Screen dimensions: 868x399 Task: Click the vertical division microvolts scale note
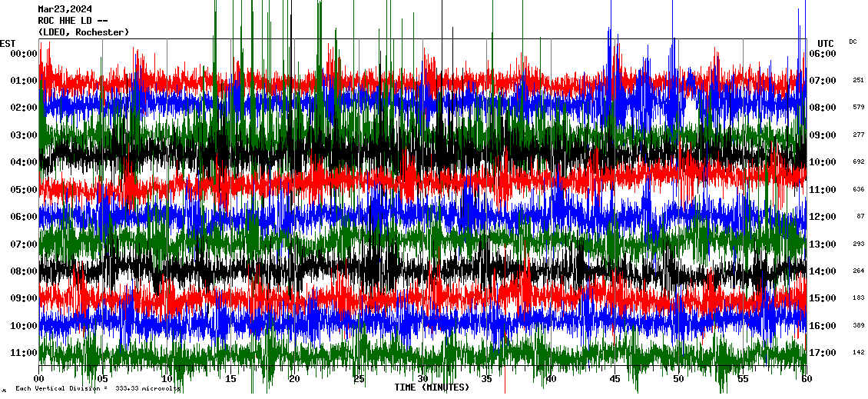(x=98, y=389)
